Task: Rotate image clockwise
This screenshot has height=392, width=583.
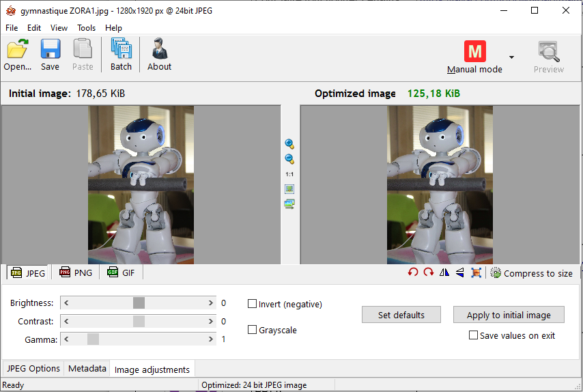Action: coord(428,272)
